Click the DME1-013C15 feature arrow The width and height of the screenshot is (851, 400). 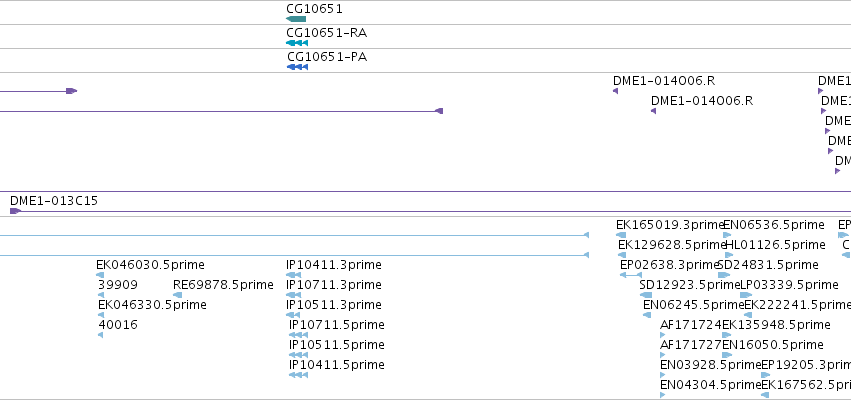pyautogui.click(x=15, y=211)
